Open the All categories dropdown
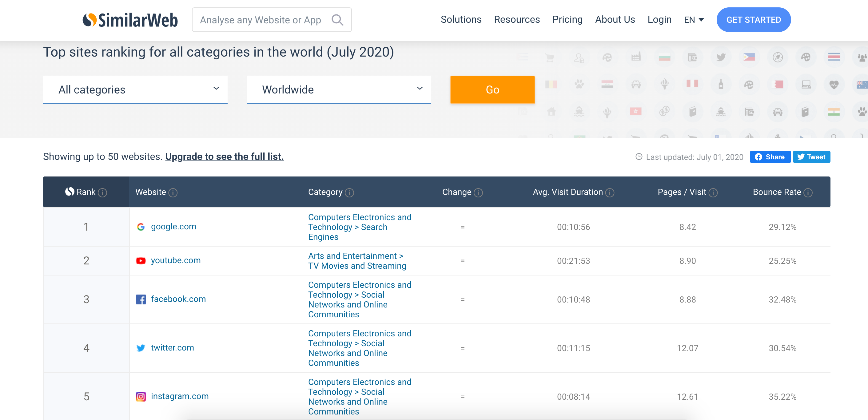Image resolution: width=868 pixels, height=420 pixels. point(135,89)
